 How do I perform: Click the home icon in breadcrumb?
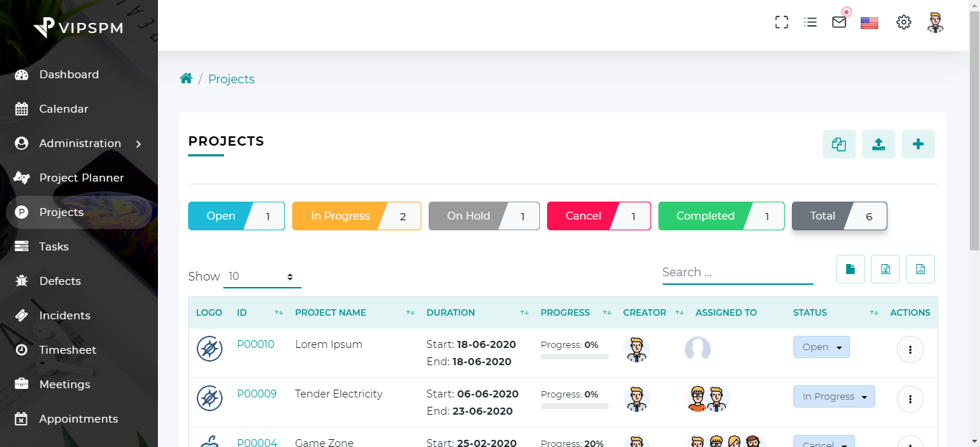pyautogui.click(x=186, y=79)
